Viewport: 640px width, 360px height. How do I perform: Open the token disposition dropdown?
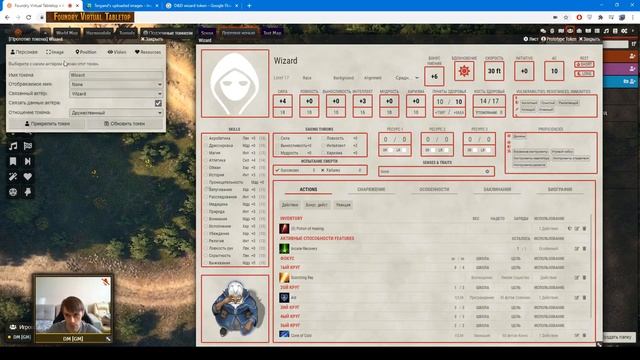116,113
